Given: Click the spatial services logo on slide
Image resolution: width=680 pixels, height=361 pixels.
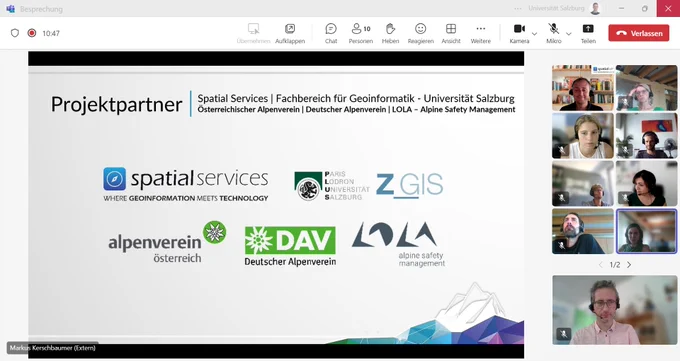Looking at the screenshot, I should click(186, 184).
